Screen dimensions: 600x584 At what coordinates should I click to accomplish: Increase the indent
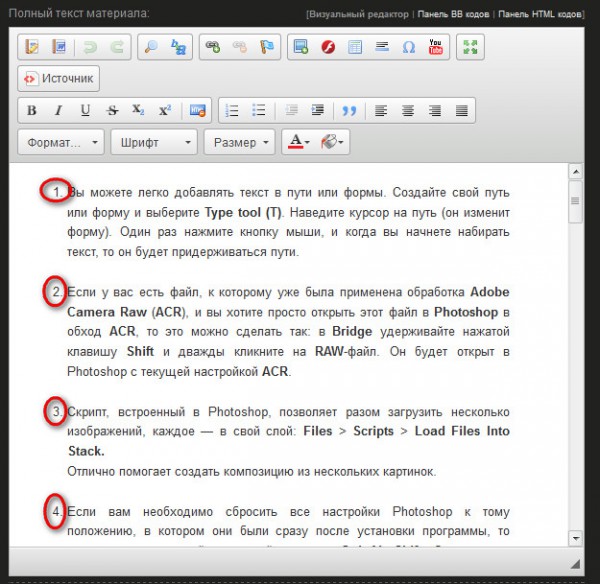click(318, 111)
